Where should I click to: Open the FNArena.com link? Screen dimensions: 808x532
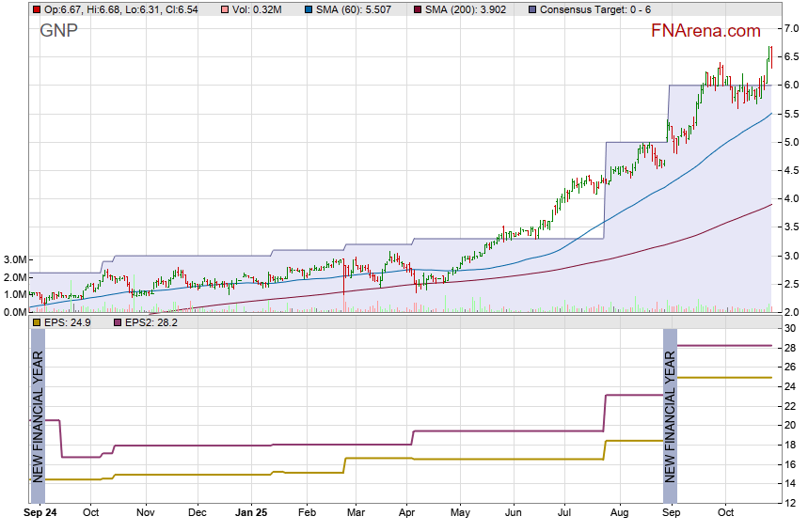tap(705, 31)
